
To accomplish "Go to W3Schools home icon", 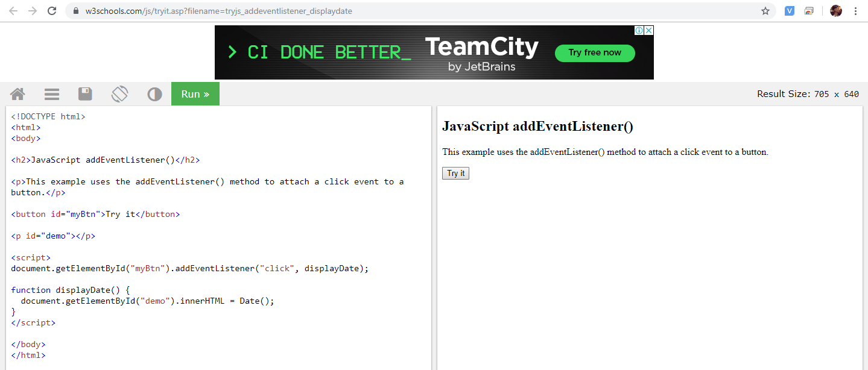I will click(17, 94).
